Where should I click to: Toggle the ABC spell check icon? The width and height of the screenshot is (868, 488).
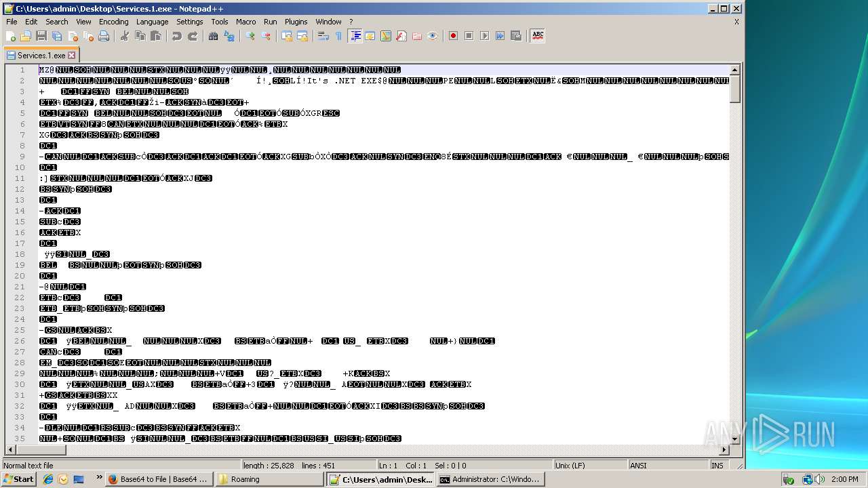[538, 36]
